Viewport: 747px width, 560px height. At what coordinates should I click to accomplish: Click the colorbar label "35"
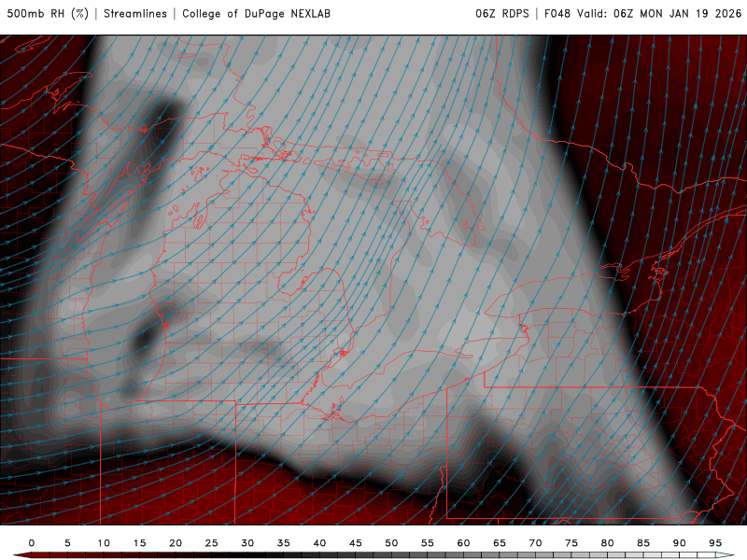(x=284, y=543)
